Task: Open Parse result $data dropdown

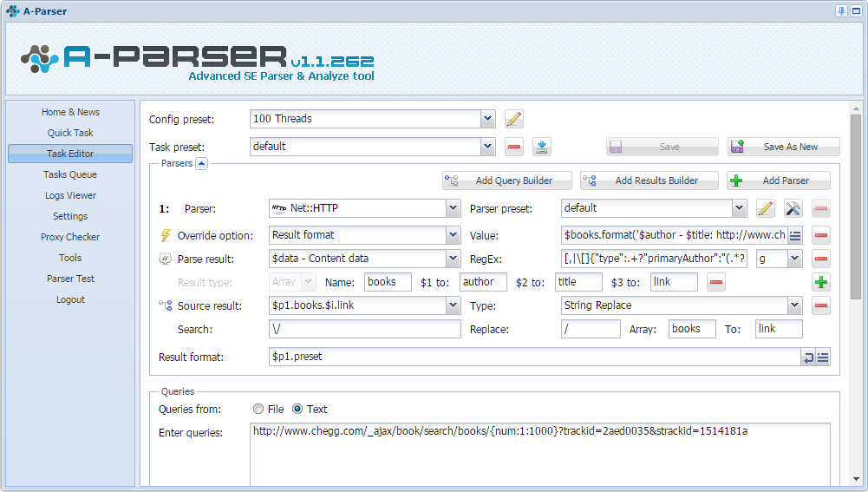Action: click(453, 259)
